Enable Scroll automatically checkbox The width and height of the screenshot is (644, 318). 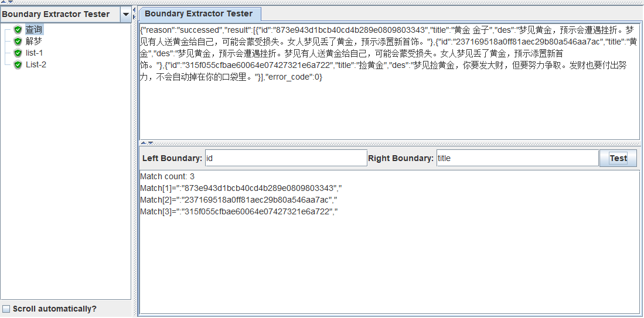(x=6, y=309)
